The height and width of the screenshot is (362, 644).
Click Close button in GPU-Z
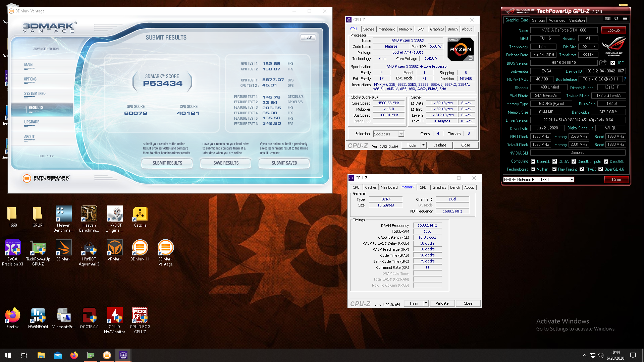tap(616, 180)
